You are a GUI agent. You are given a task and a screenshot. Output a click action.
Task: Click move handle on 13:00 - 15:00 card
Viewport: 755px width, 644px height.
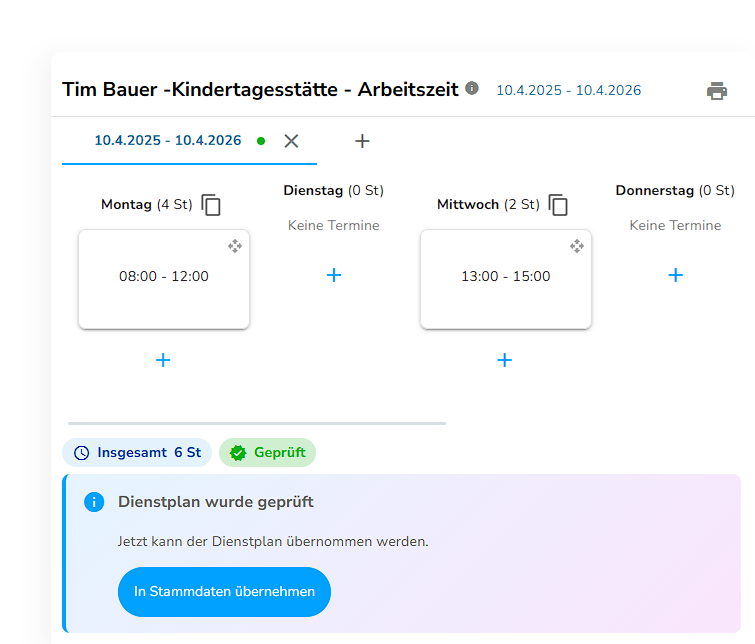click(576, 246)
